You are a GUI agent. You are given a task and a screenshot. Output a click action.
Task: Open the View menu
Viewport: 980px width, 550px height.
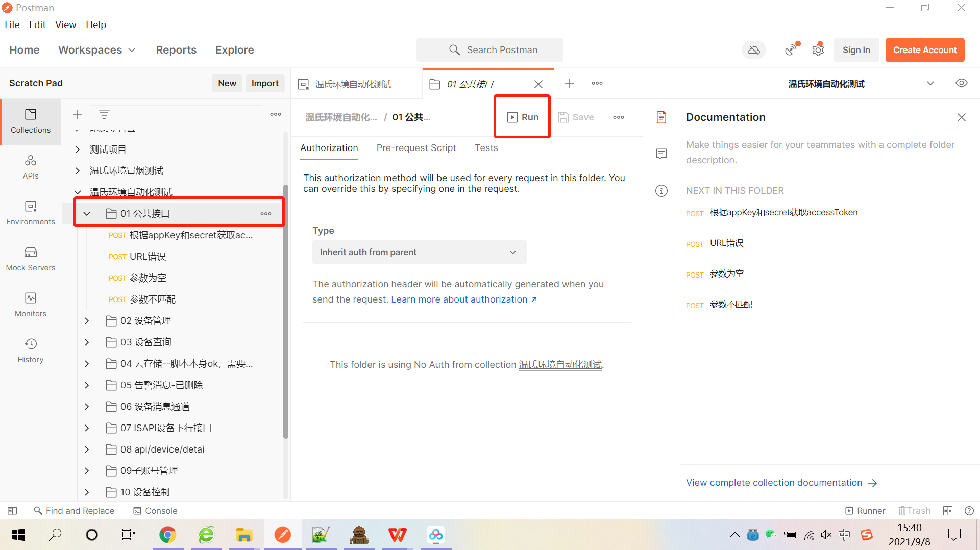click(x=66, y=24)
